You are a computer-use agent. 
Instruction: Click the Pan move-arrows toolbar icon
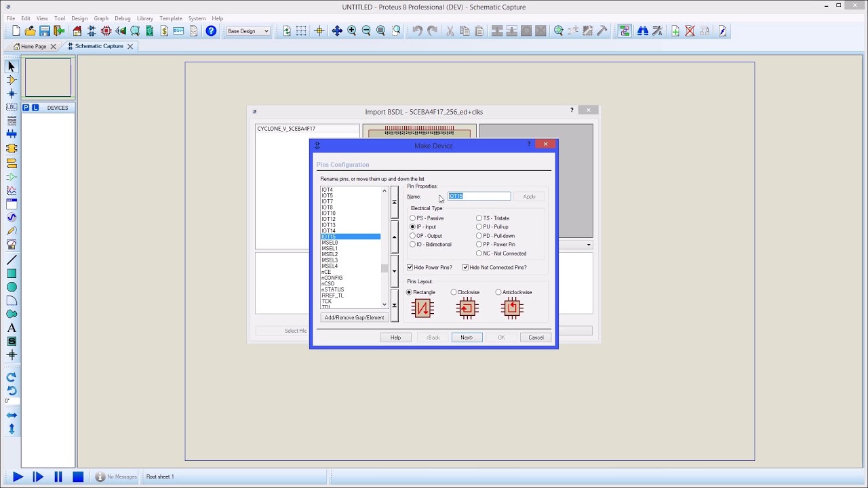[x=337, y=31]
